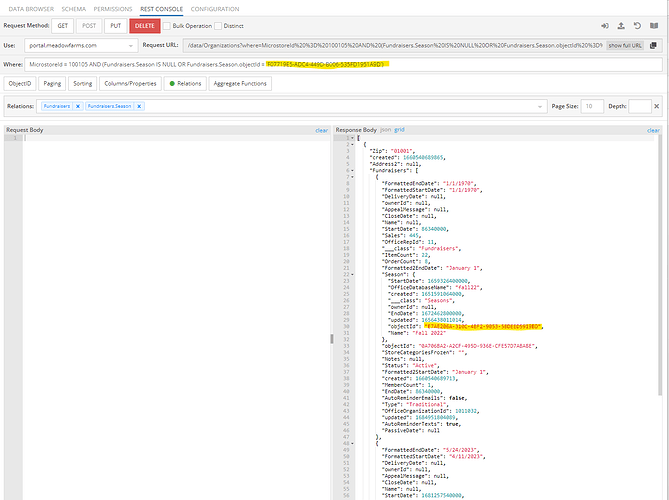Viewport: 669px width, 500px height.
Task: Tick the Distinct checkbox
Action: 218,26
